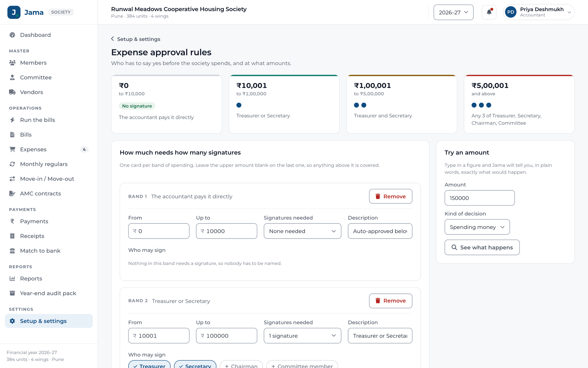The image size is (588, 368).
Task: Open the Members page
Action: [x=49, y=63]
